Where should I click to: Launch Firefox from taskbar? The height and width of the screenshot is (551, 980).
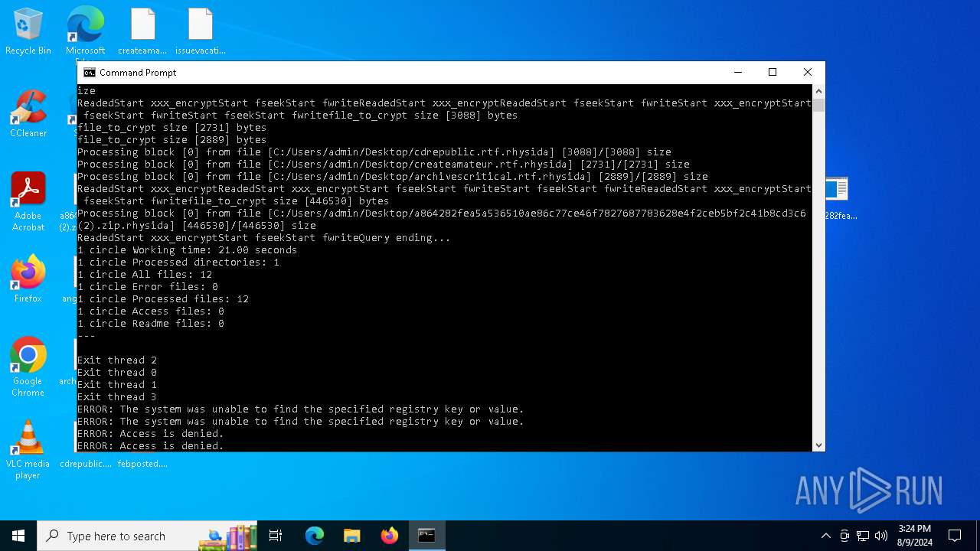(x=390, y=536)
